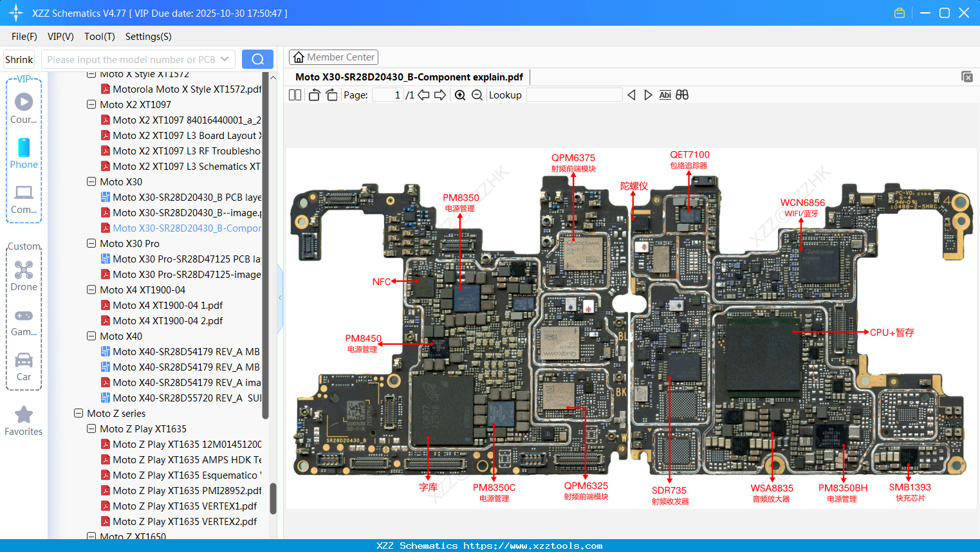The height and width of the screenshot is (552, 980).
Task: Zoom in on the component diagram
Action: tap(460, 95)
